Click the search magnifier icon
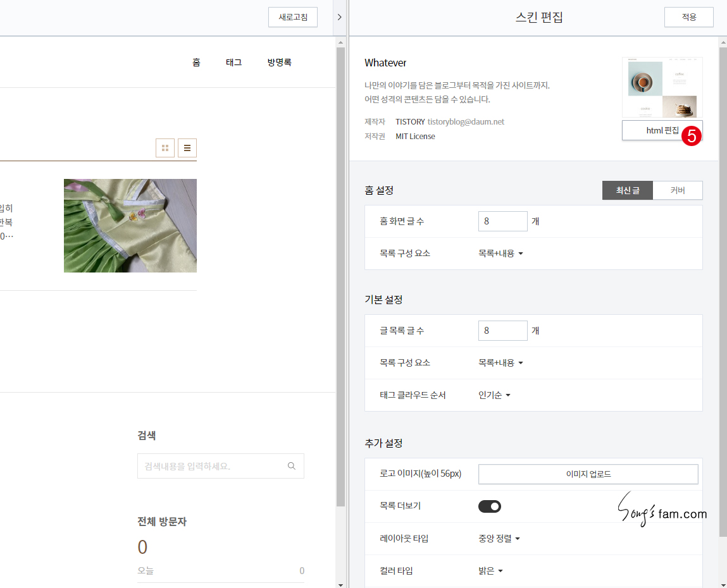The width and height of the screenshot is (727, 588). [x=292, y=466]
